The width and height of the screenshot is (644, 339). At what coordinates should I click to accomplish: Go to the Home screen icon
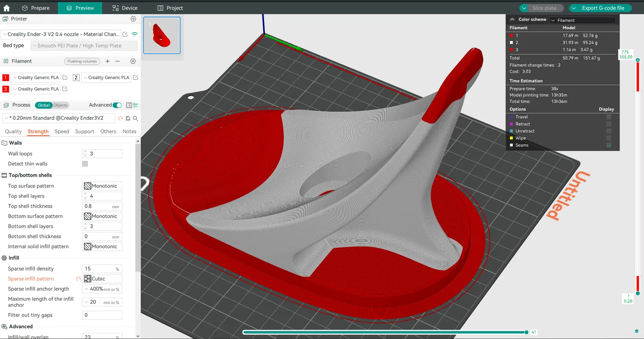6,8
